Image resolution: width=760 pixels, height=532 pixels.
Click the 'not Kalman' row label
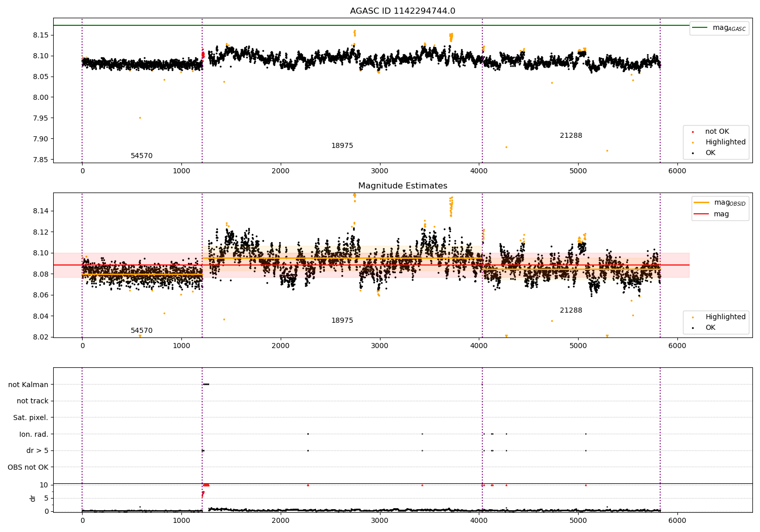[28, 385]
